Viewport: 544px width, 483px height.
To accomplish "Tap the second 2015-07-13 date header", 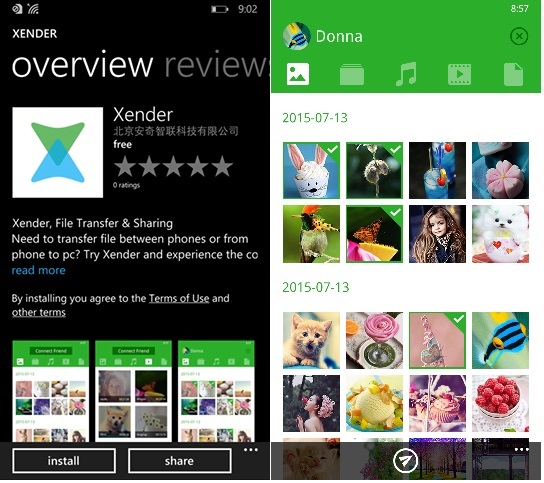I will [315, 287].
